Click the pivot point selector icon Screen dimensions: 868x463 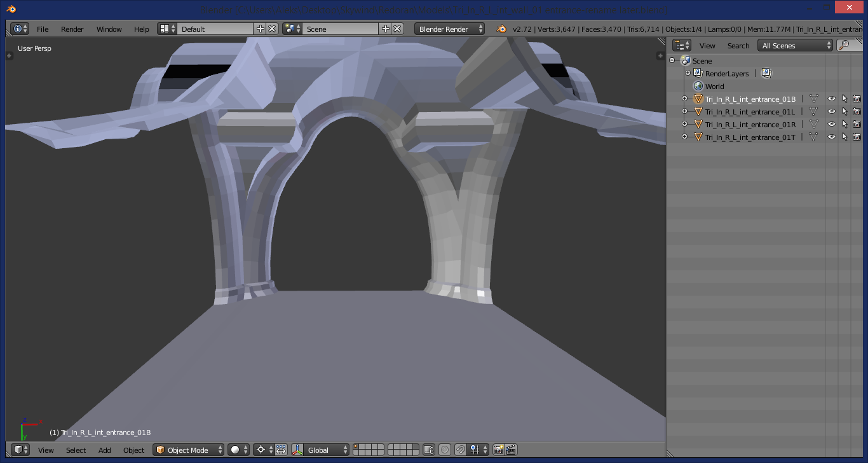point(261,450)
